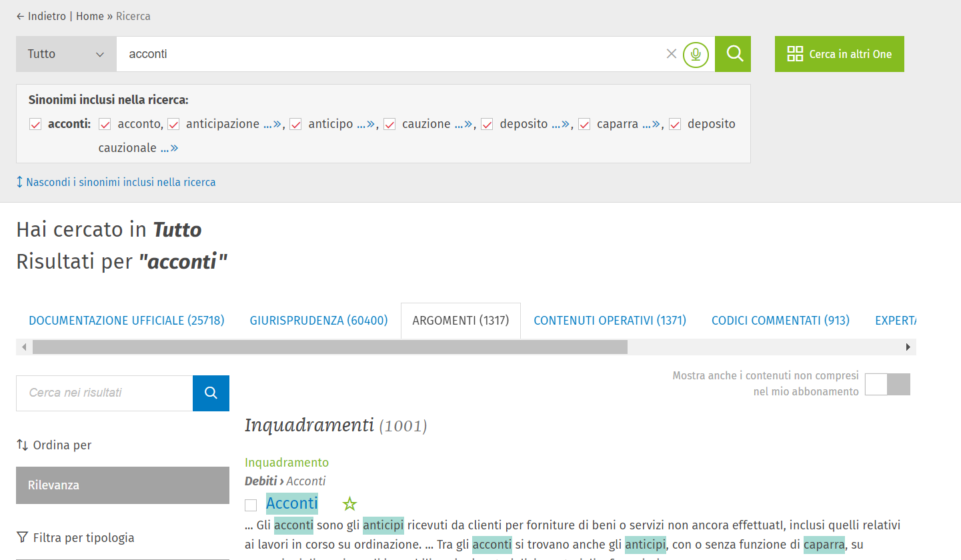Switch to the GIURISPRUDENZA tab
Screen dimensions: 961x560
point(319,321)
